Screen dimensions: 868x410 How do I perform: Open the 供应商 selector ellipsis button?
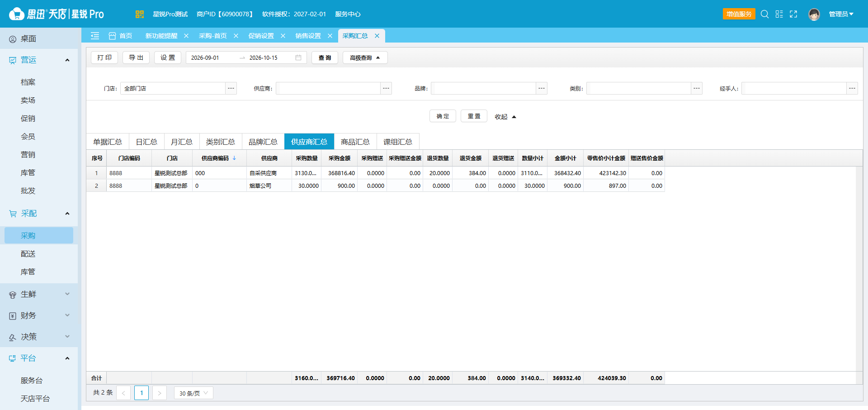(386, 88)
